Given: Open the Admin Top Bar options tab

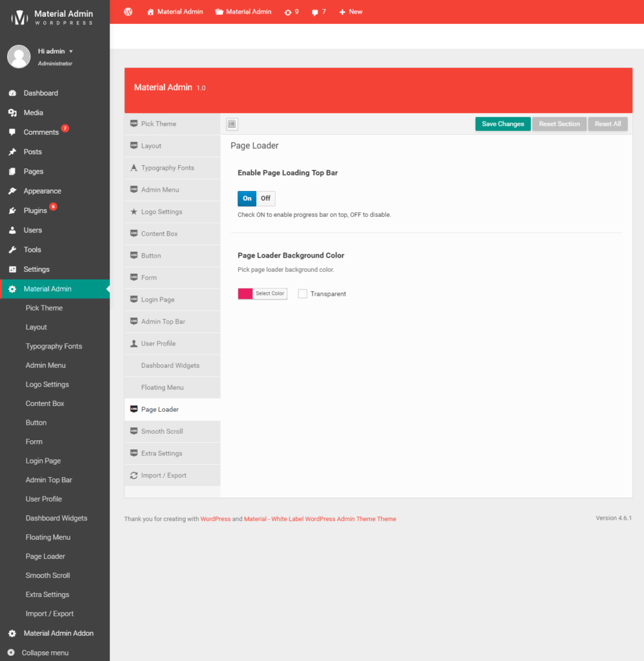Looking at the screenshot, I should click(x=172, y=321).
